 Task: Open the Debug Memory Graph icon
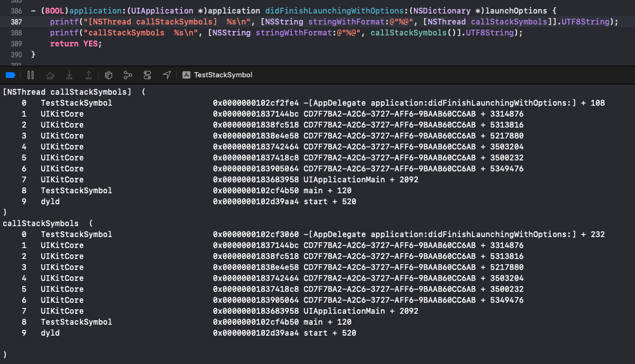tap(128, 75)
